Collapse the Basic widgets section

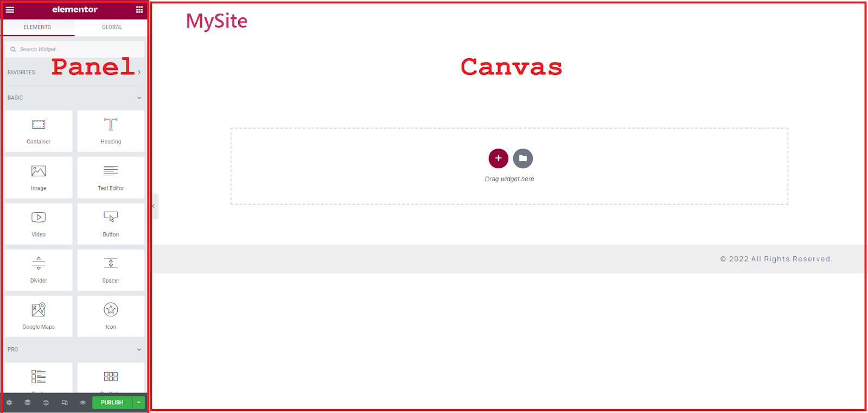pyautogui.click(x=139, y=98)
